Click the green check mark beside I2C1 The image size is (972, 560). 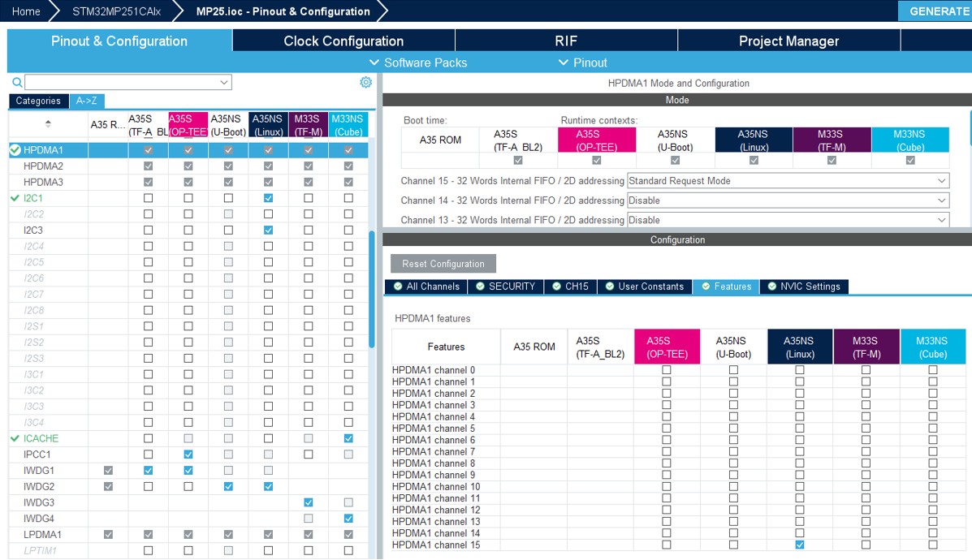coord(15,198)
